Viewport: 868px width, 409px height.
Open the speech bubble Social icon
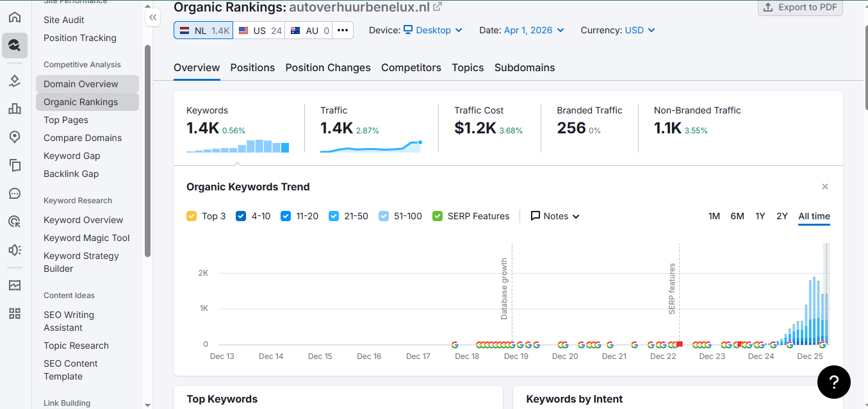point(14,194)
